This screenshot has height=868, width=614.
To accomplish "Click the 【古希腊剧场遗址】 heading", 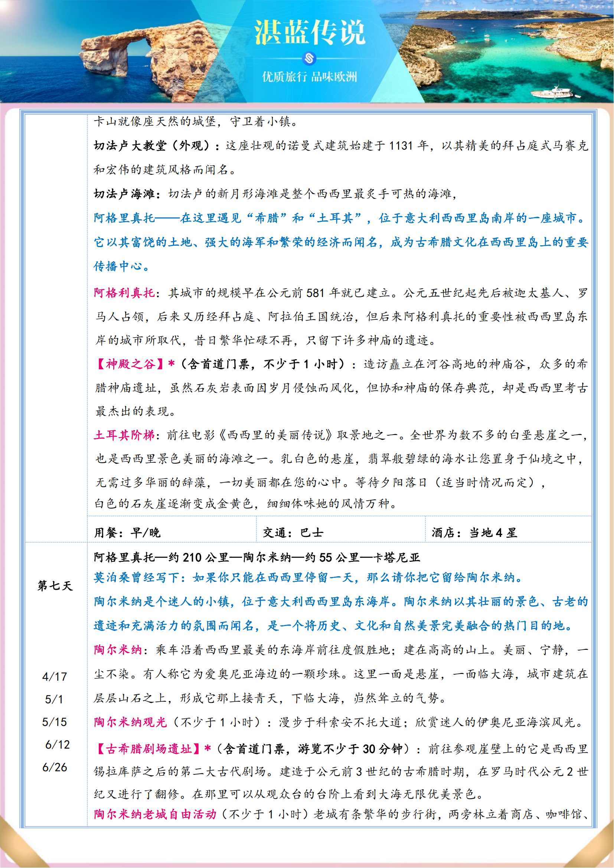I will point(148,749).
